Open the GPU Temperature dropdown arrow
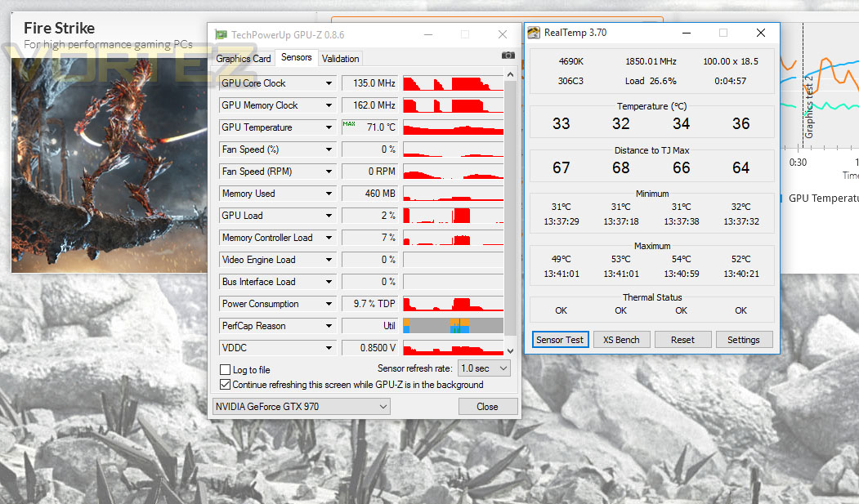This screenshot has height=504, width=859. [x=329, y=127]
